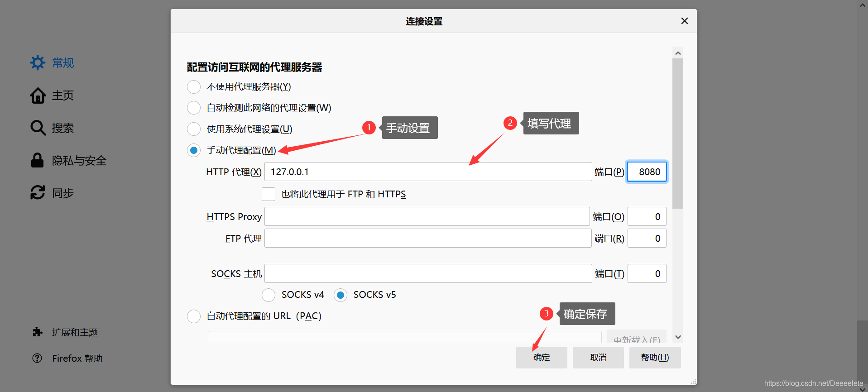Click 确定 to save proxy settings
The height and width of the screenshot is (392, 868).
(542, 358)
